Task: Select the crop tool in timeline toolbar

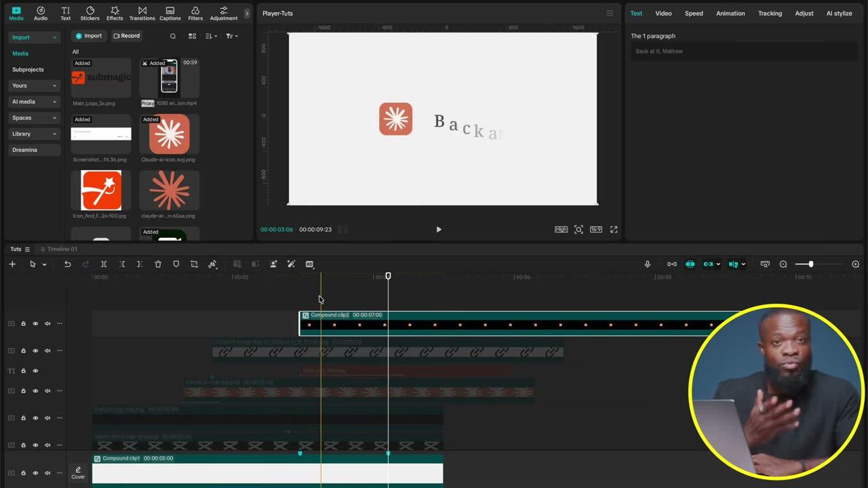Action: [194, 264]
